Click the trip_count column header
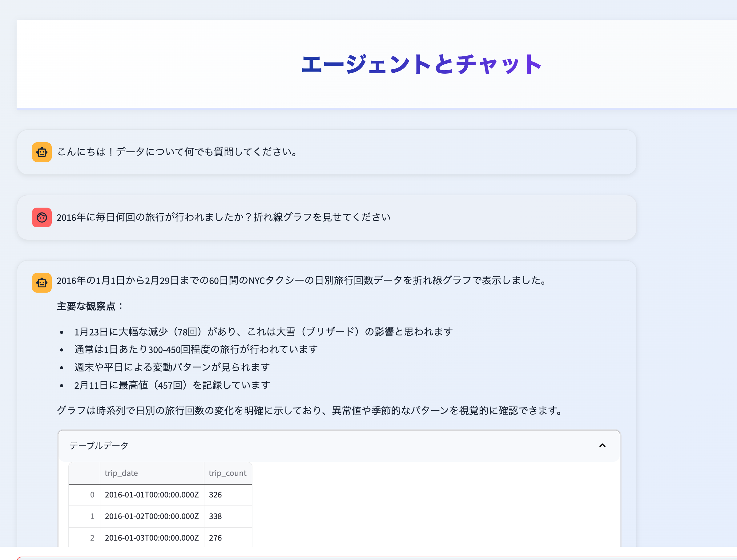The image size is (737, 560). point(228,473)
